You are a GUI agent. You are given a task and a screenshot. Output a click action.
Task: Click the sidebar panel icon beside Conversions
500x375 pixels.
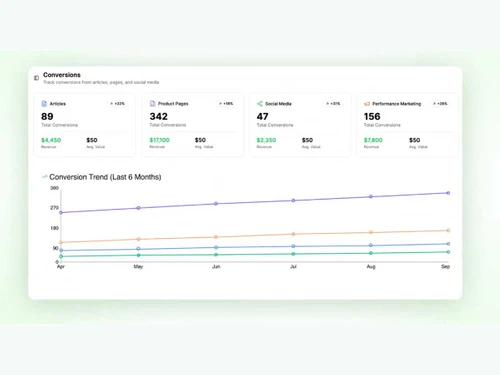coord(36,78)
